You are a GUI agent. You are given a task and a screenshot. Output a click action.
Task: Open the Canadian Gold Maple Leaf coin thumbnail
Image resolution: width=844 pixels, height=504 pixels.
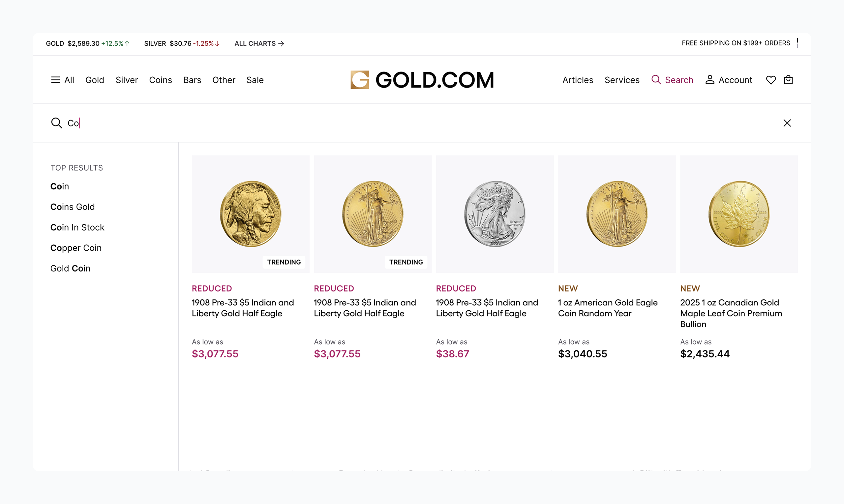pyautogui.click(x=738, y=214)
